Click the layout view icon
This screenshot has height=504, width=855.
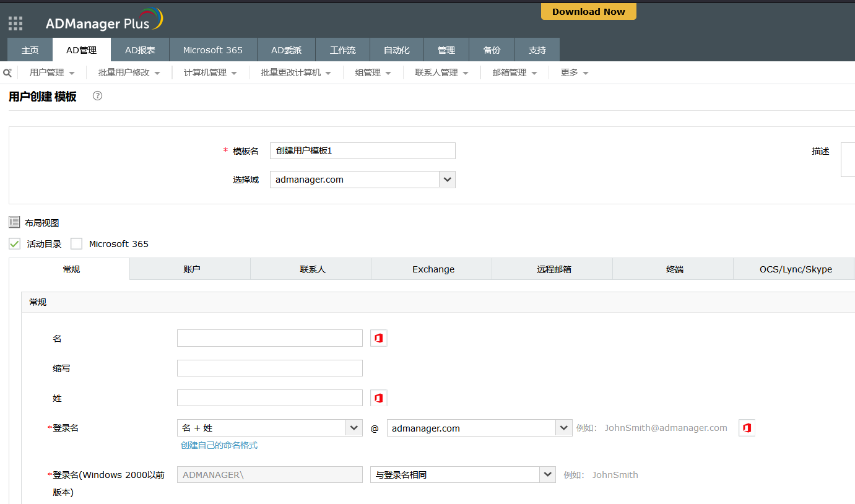(x=14, y=222)
